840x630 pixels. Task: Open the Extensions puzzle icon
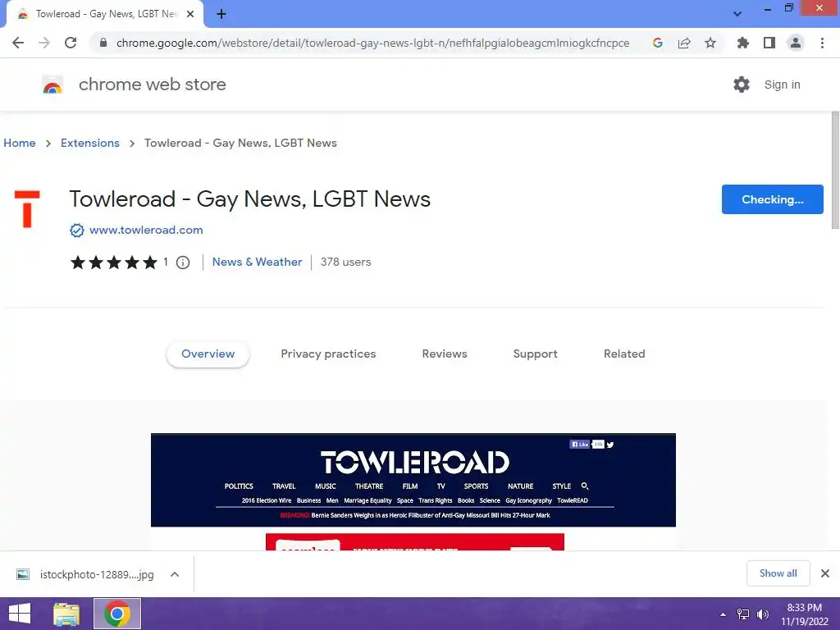point(742,43)
